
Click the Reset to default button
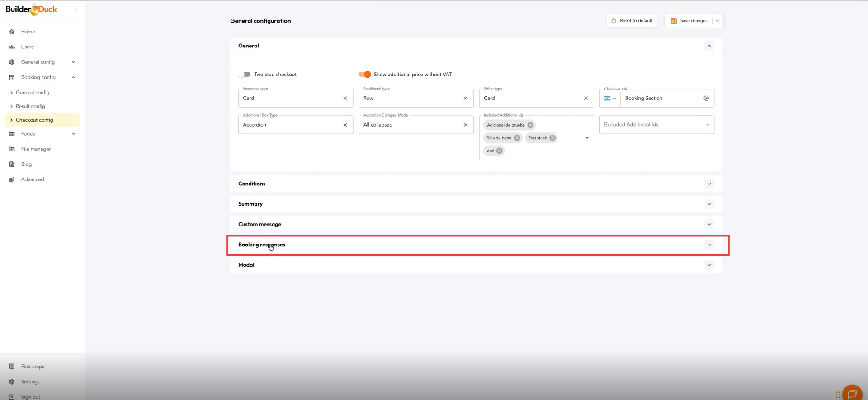pos(632,21)
